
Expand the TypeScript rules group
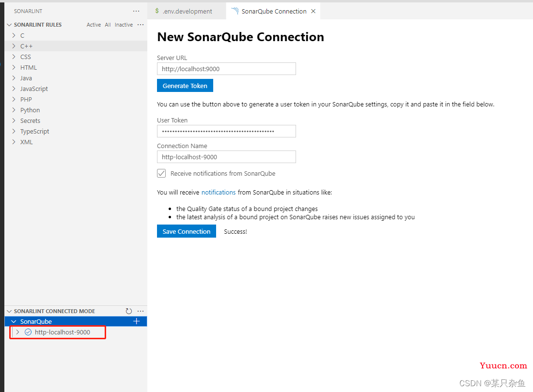point(14,131)
